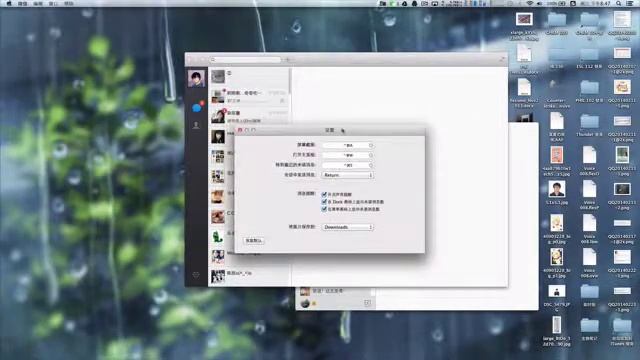This screenshot has height=360, width=640.
Task: Click the WeChat chat list scrollbar
Action: (x=290, y=82)
